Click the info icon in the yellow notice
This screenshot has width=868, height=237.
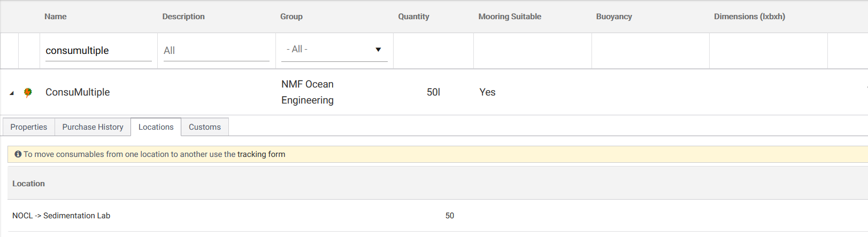pos(18,154)
